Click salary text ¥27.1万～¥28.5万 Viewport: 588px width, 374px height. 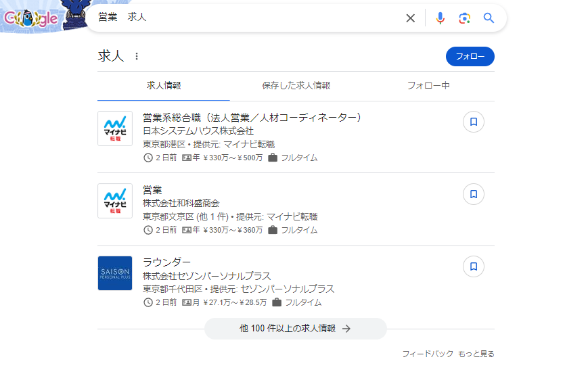point(235,302)
